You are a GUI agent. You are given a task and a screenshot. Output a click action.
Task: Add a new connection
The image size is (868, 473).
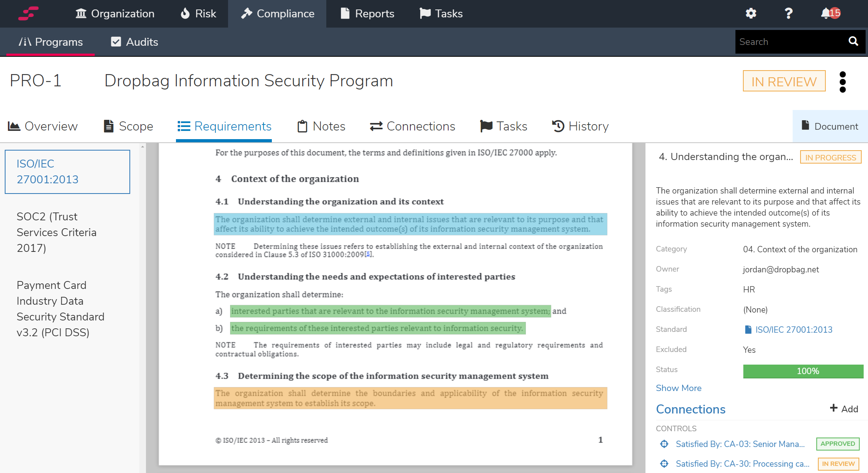click(x=844, y=409)
